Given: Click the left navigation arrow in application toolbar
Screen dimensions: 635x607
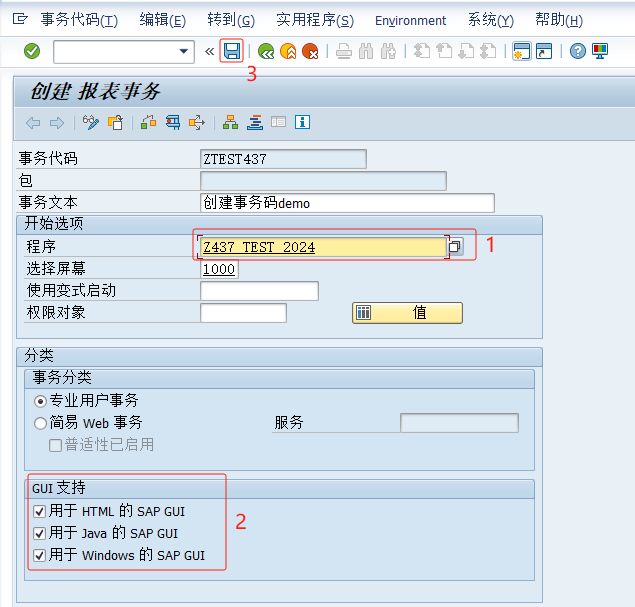Looking at the screenshot, I should point(33,123).
